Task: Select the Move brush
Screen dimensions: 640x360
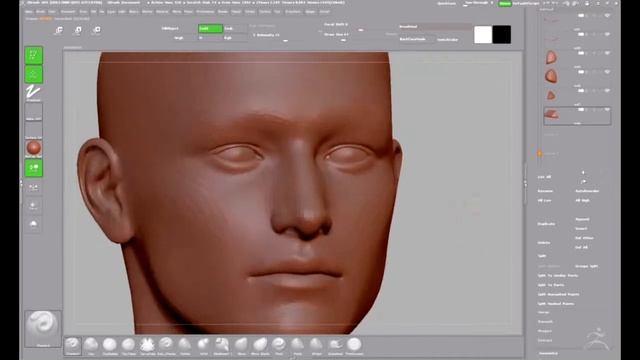Action: (241, 346)
